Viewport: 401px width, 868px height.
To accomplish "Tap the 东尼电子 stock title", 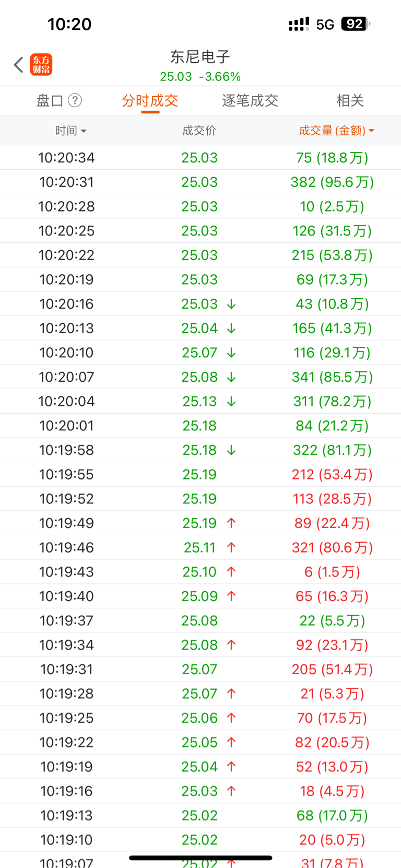I will 200,56.
